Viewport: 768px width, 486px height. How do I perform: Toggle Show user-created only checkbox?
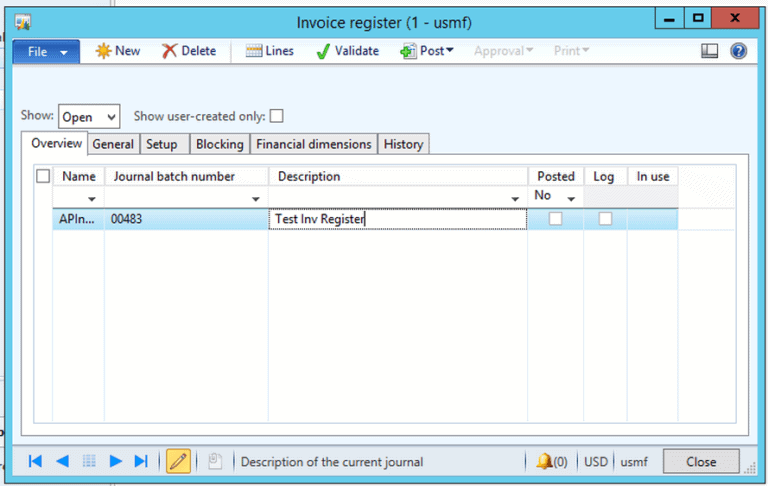pyautogui.click(x=277, y=116)
